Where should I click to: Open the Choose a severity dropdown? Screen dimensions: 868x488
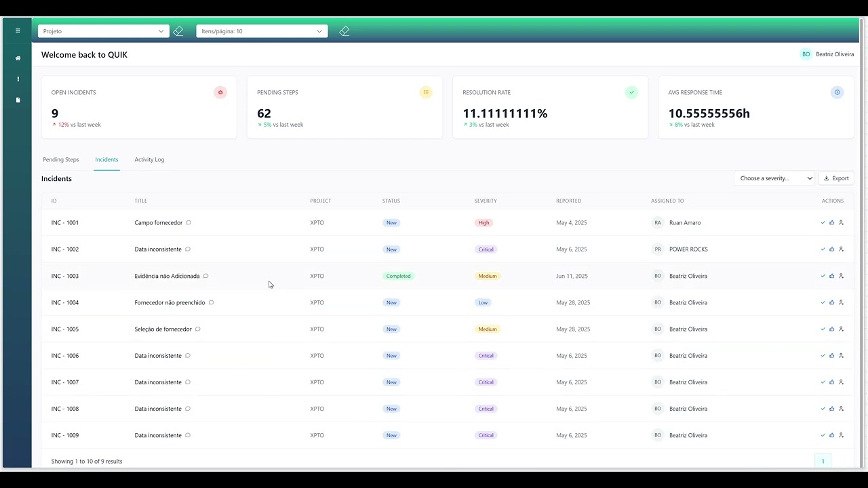click(774, 178)
